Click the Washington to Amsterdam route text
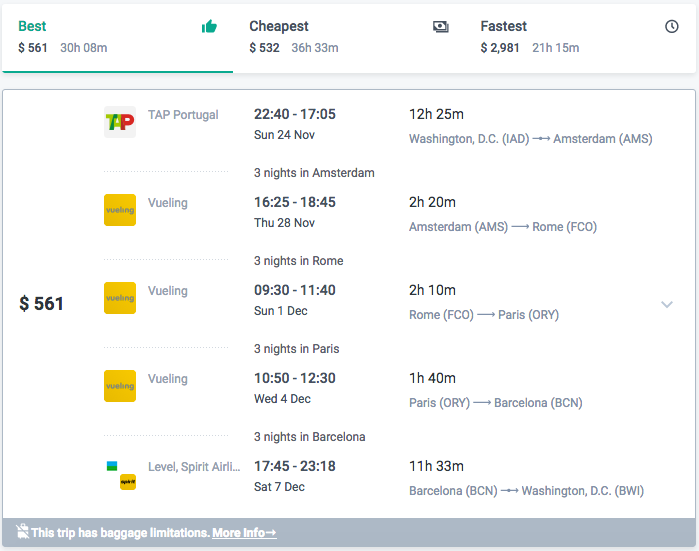 (x=530, y=139)
